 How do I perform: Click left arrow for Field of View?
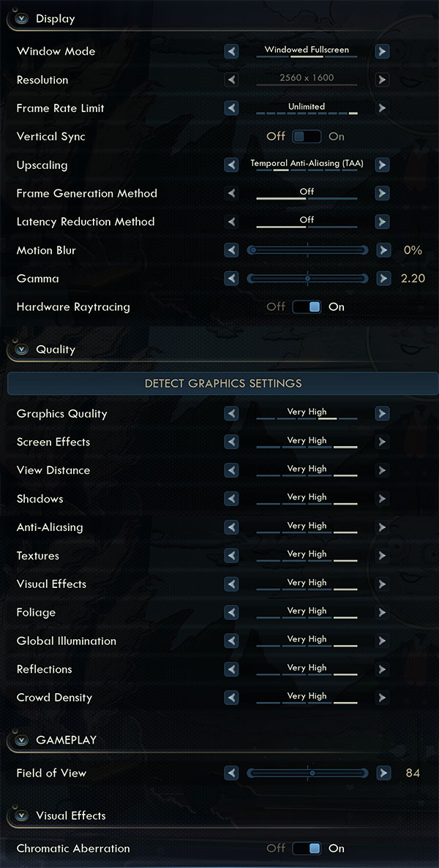[232, 773]
